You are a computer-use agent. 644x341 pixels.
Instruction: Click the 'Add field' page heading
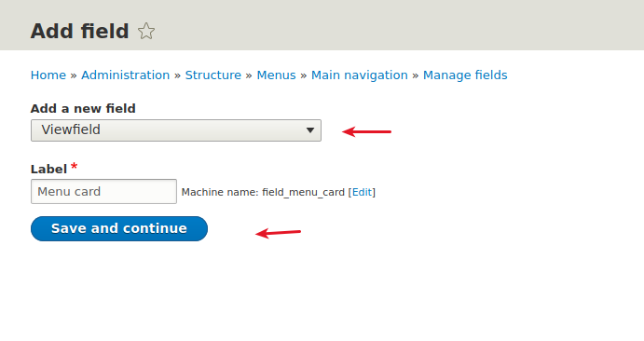click(x=79, y=31)
